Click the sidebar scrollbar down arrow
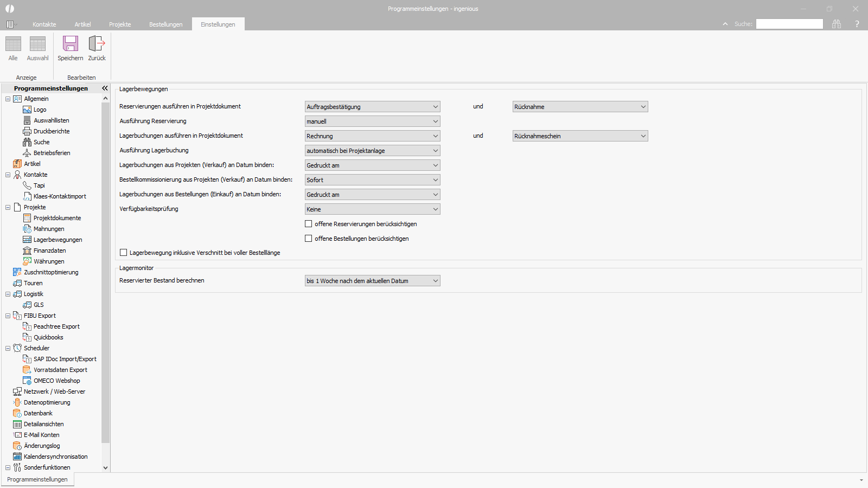 (105, 467)
